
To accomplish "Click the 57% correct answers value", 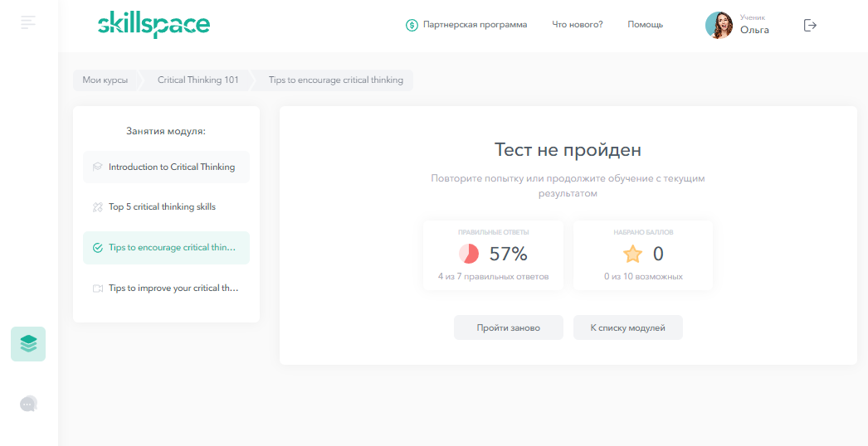I will [x=508, y=254].
